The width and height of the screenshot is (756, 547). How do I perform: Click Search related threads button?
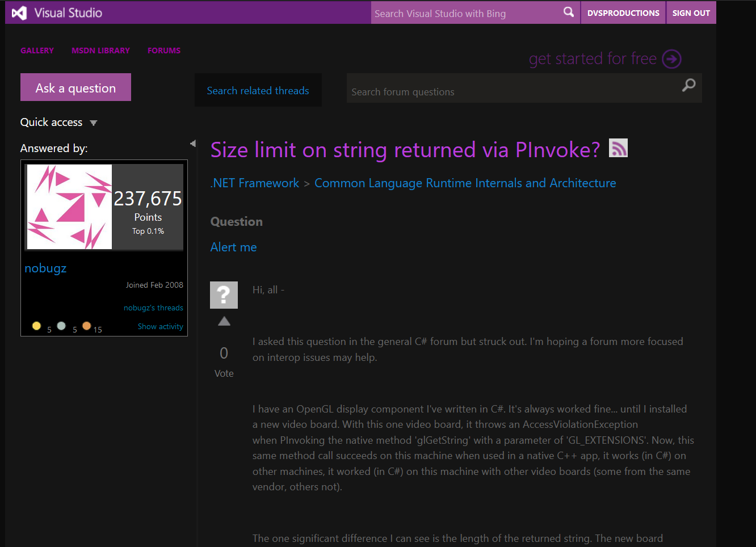tap(258, 90)
